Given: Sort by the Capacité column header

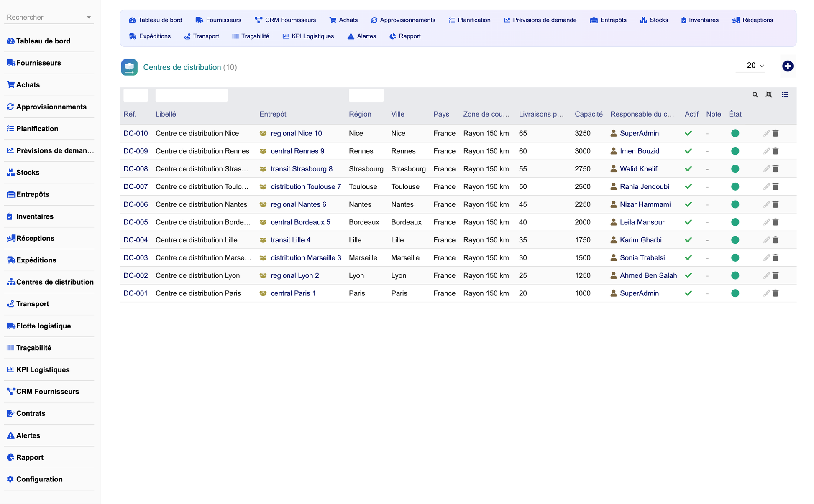Looking at the screenshot, I should (x=589, y=114).
